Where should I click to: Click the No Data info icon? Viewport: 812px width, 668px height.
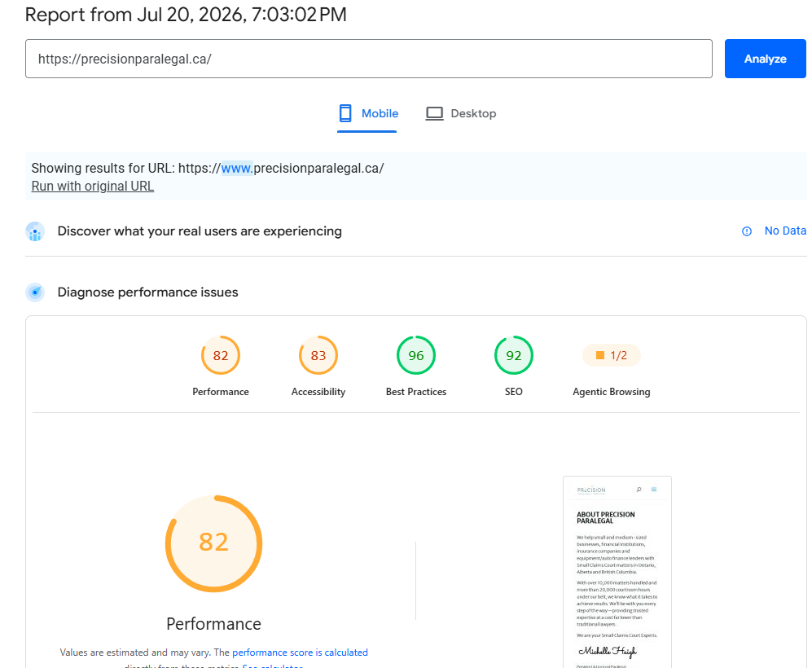tap(747, 231)
